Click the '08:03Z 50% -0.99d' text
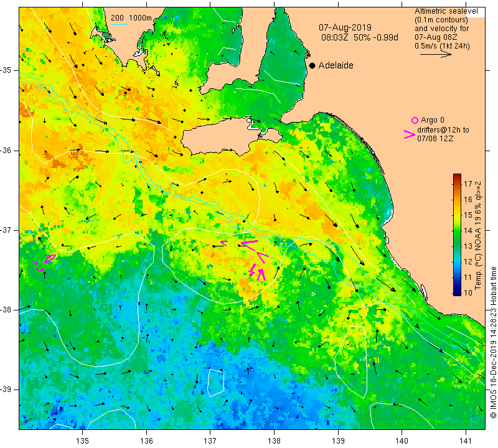The image size is (498, 448). pyautogui.click(x=360, y=37)
